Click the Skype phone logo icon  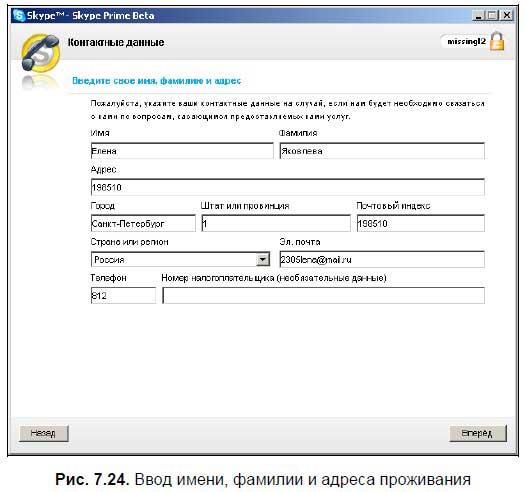[x=41, y=53]
